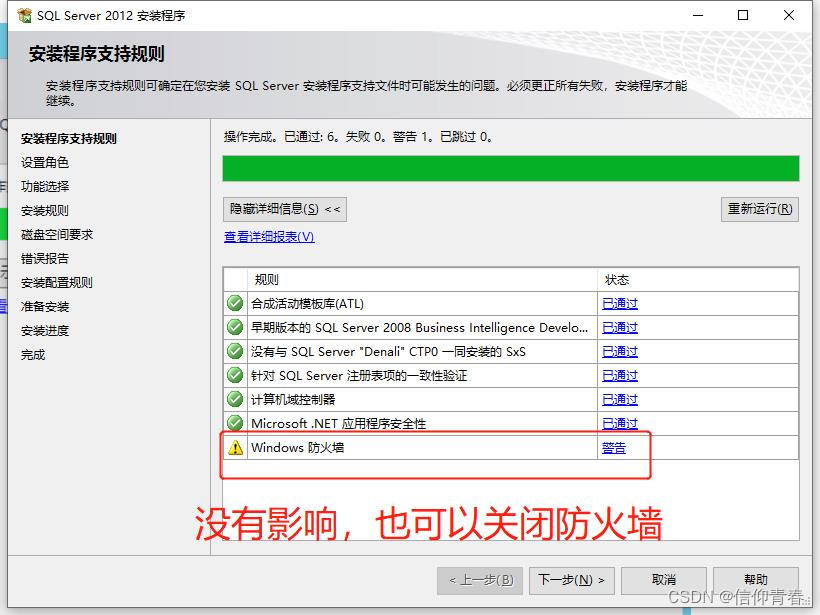Viewport: 820px width, 615px height.
Task: Click the check icon next to 计算机域控制器
Action: tap(235, 400)
